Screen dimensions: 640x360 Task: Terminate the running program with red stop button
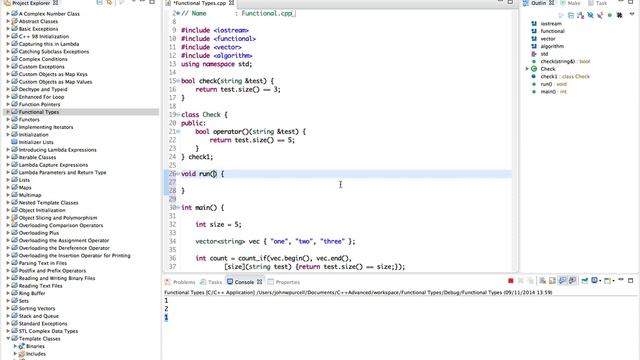510,280
